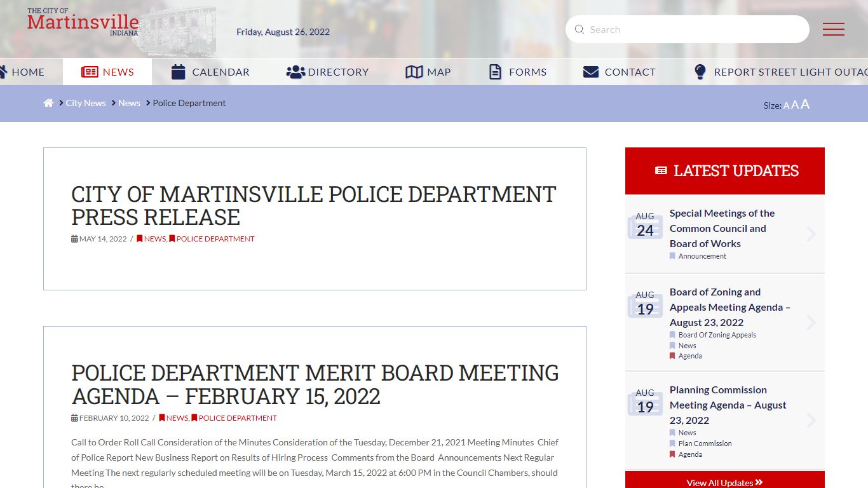Open the DIRECTORY menu item
Image resolution: width=868 pixels, height=488 pixels.
(327, 72)
